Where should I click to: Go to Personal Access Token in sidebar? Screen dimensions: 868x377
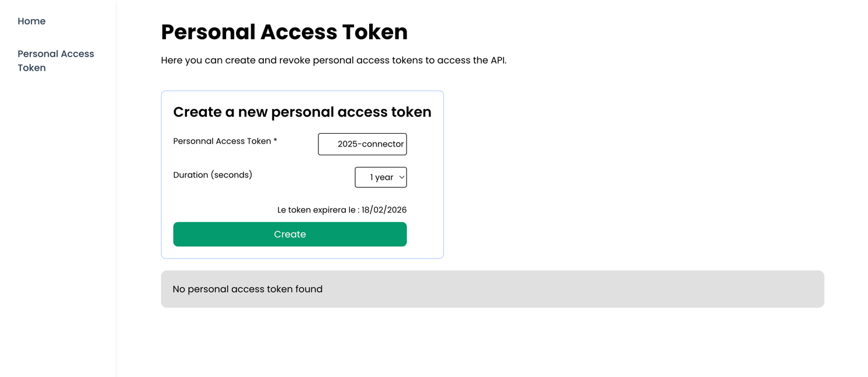[55, 61]
